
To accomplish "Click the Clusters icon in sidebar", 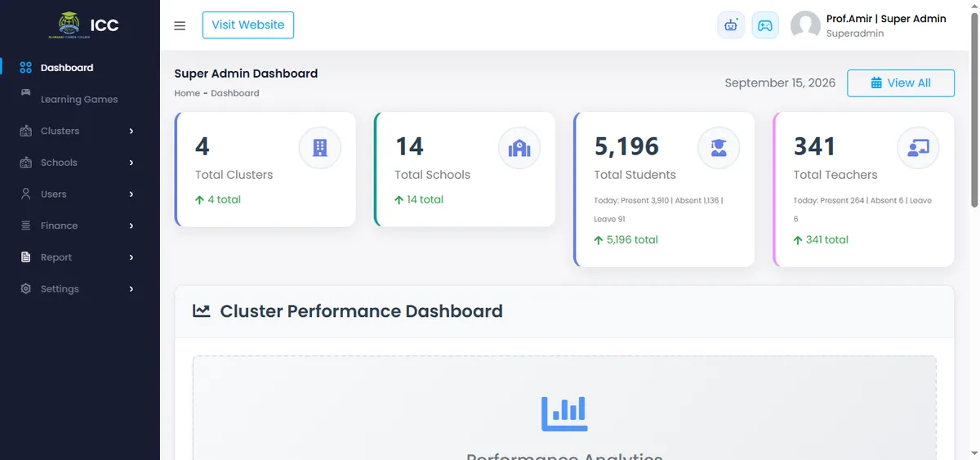I will click(x=25, y=131).
